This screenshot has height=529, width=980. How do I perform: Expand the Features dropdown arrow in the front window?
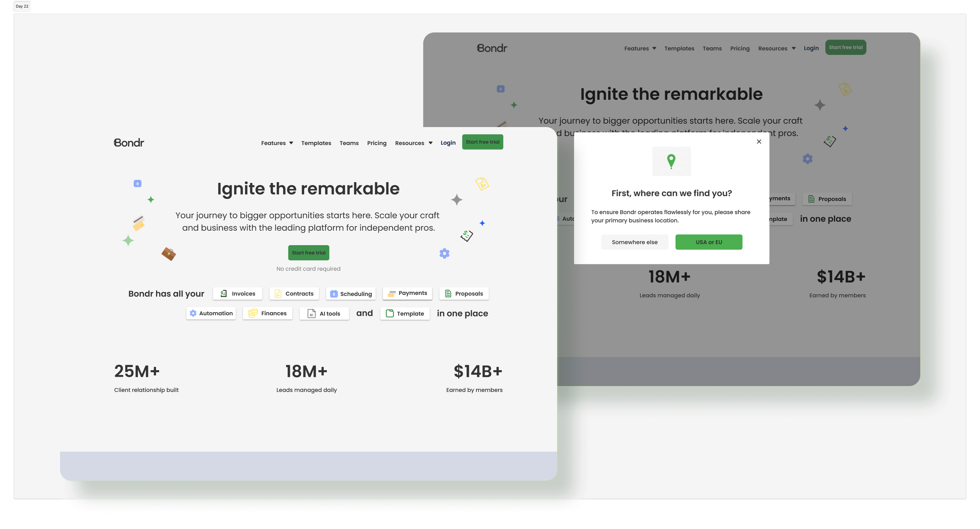pyautogui.click(x=291, y=143)
